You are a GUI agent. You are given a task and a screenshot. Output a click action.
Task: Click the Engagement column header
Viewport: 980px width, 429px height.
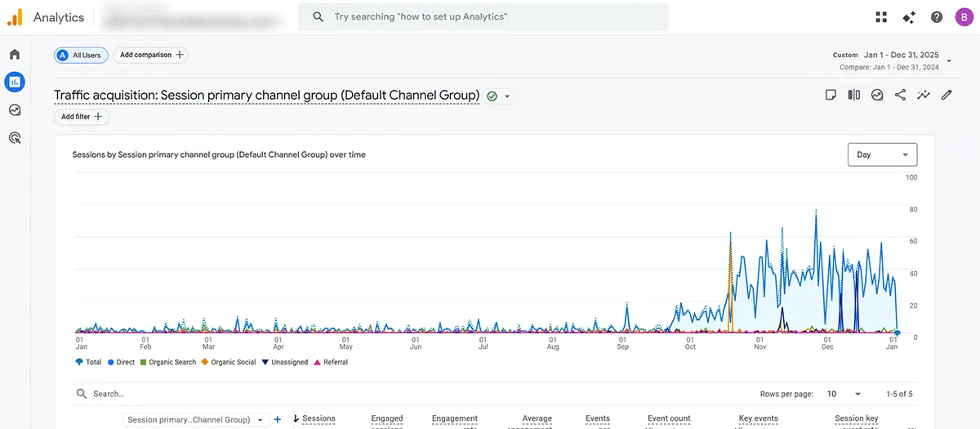pos(454,418)
